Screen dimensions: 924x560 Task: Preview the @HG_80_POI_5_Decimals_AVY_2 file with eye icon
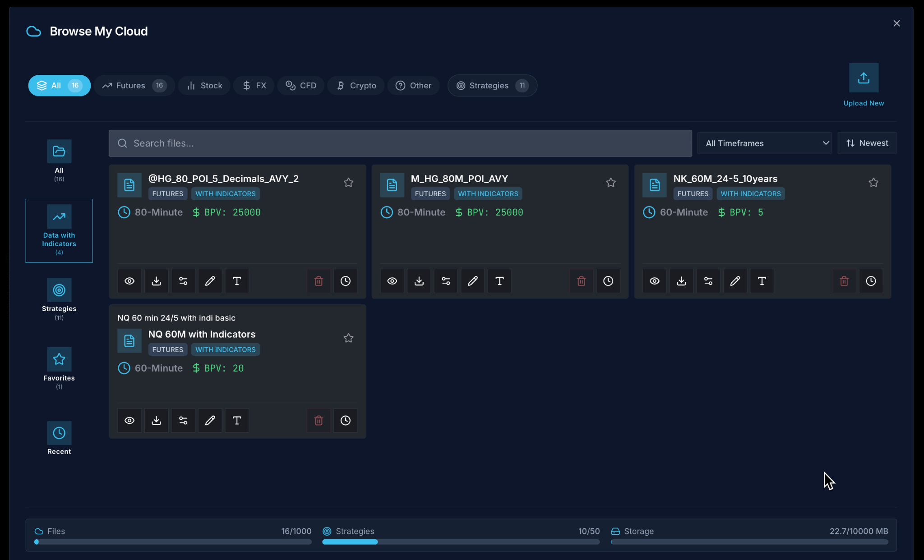click(x=129, y=281)
